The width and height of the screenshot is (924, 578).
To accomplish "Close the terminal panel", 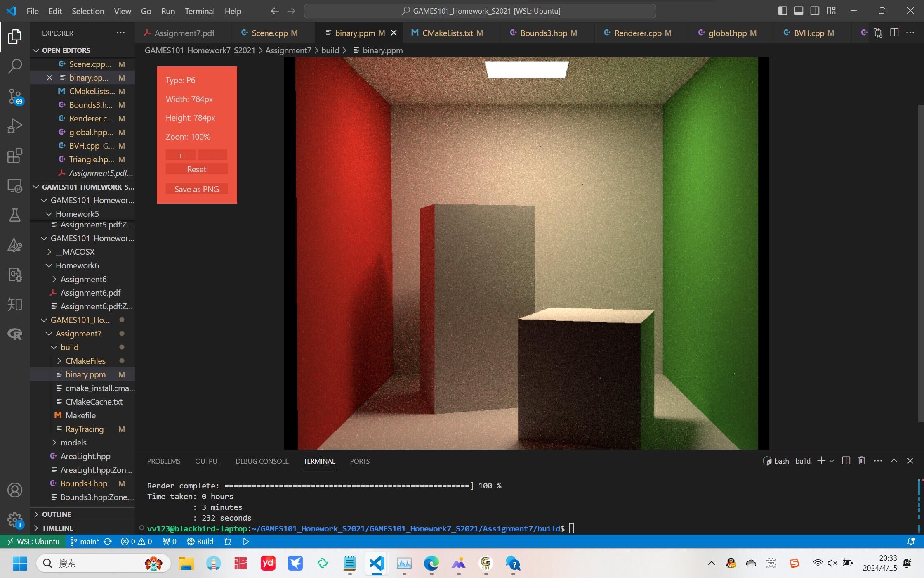I will point(910,461).
